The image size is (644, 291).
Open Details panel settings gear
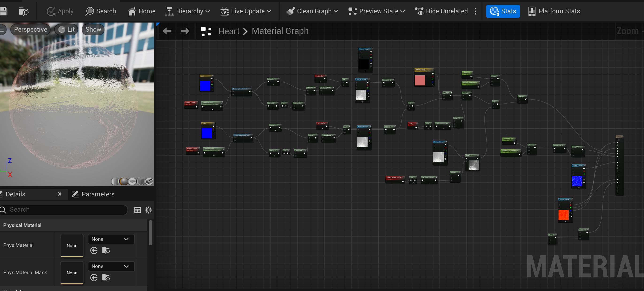pos(149,210)
